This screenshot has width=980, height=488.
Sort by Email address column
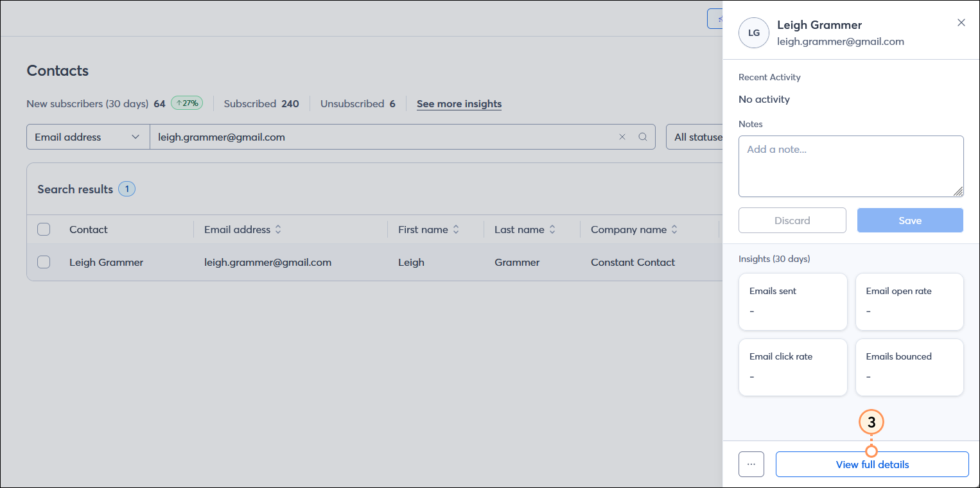coord(278,229)
